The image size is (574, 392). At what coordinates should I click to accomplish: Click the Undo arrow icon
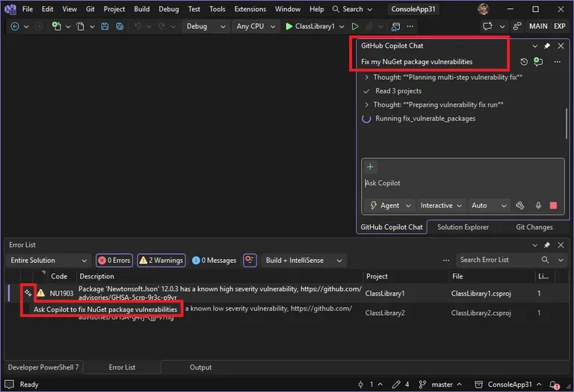(138, 26)
